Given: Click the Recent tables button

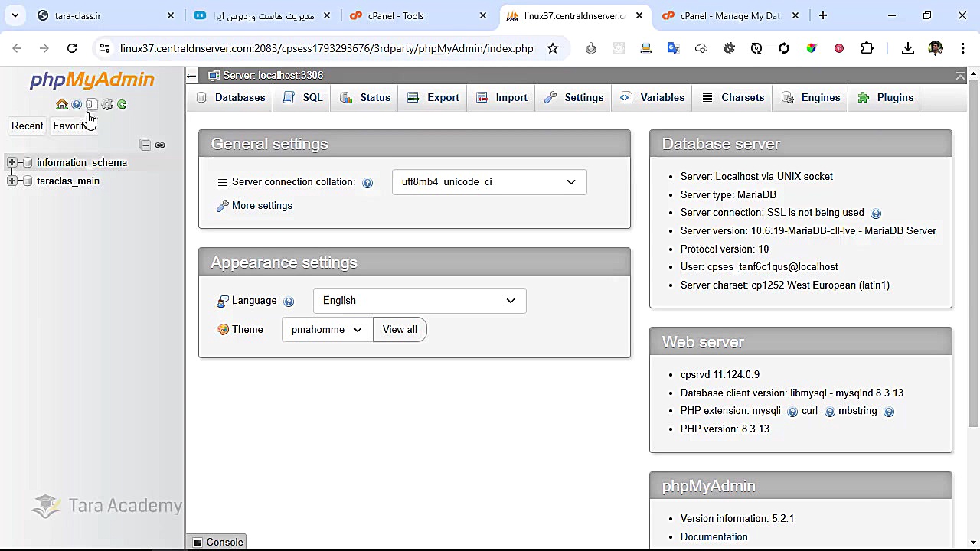Looking at the screenshot, I should click(x=28, y=126).
